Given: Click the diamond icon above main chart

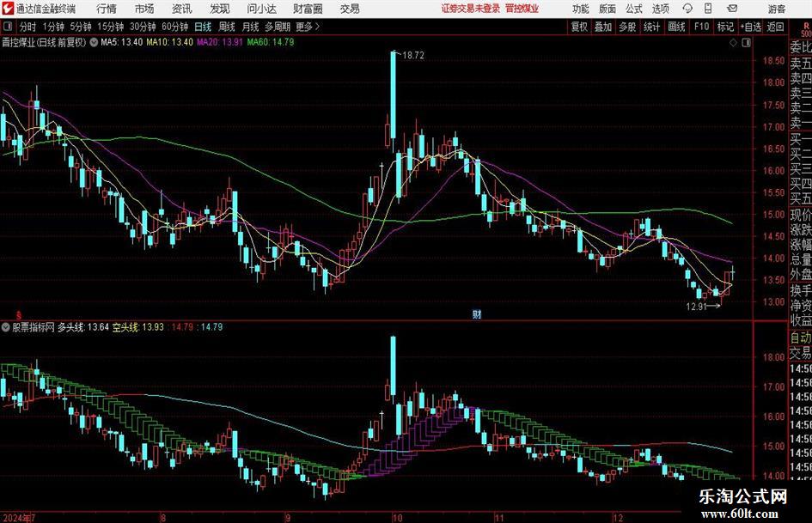Looking at the screenshot, I should point(733,43).
